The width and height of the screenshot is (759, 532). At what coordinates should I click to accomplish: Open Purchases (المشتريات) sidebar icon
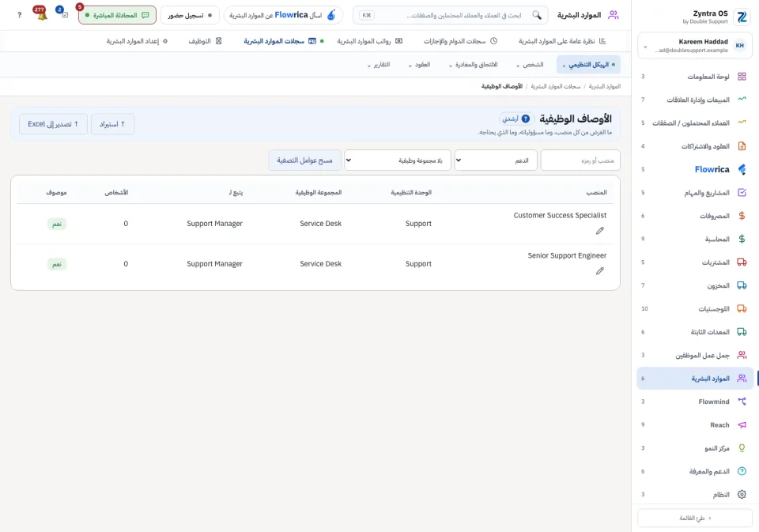(742, 262)
